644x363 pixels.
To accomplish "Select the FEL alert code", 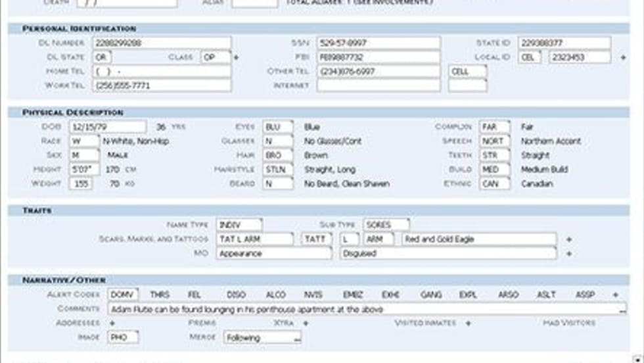I will pyautogui.click(x=194, y=295).
